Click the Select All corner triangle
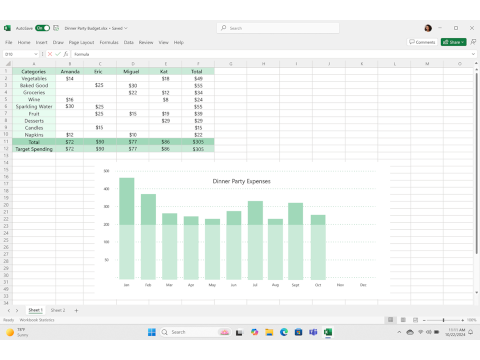Viewport: 480px width, 360px height. coord(8,64)
